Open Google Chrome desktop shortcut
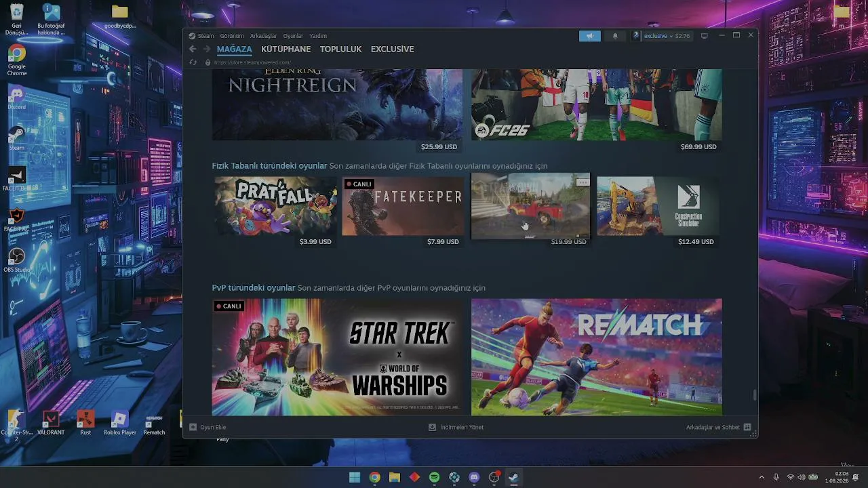868x488 pixels. pyautogui.click(x=17, y=60)
